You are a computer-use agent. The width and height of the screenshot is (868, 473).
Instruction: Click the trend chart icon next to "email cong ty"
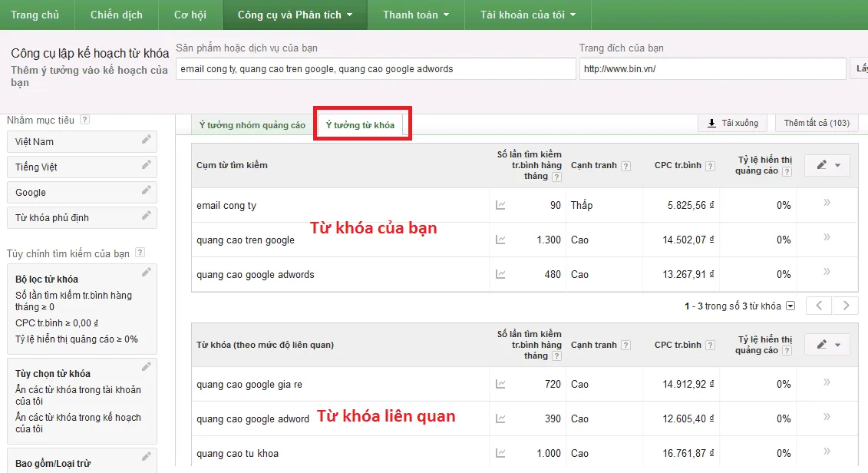tap(501, 204)
